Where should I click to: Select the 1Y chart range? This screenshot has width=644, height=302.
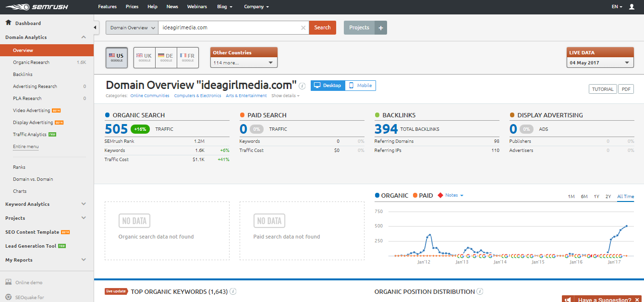[x=596, y=196]
